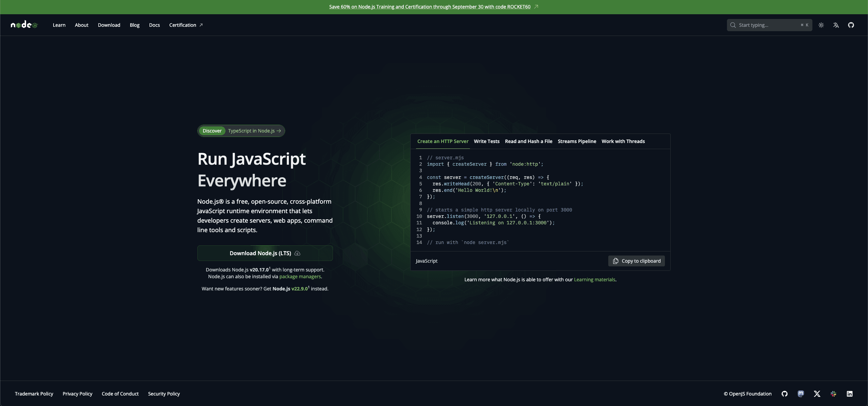Open the footer GitHub icon
This screenshot has width=868, height=406.
(x=785, y=394)
